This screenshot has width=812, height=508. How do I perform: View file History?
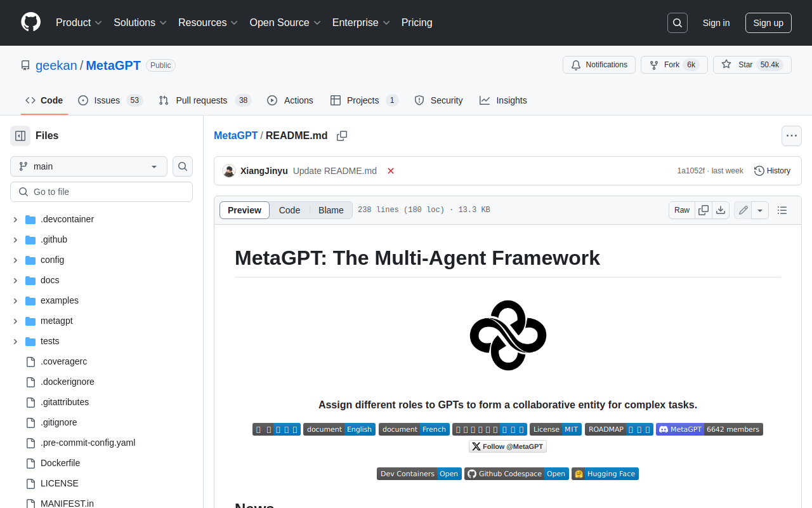[x=772, y=171]
